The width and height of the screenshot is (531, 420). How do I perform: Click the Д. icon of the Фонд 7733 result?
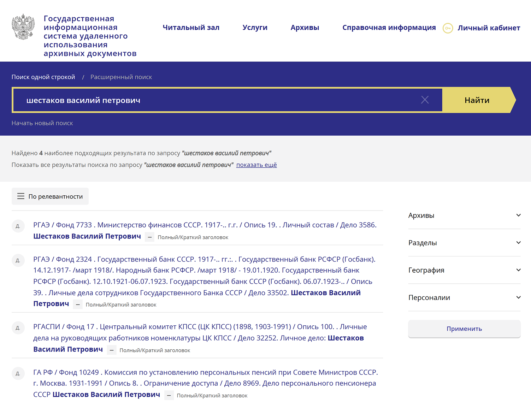[x=18, y=226]
